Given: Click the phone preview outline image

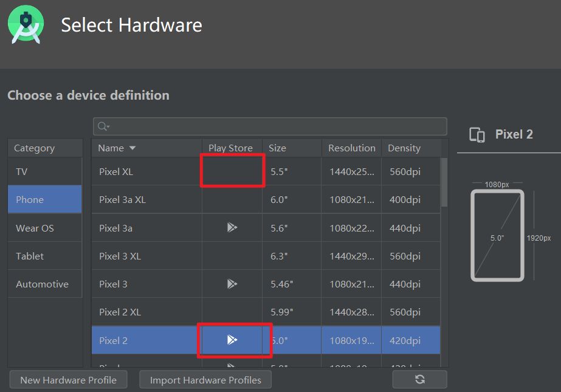Looking at the screenshot, I should pos(497,235).
